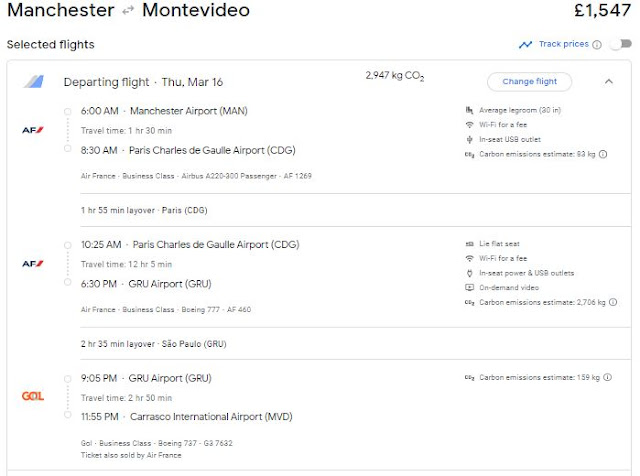The width and height of the screenshot is (640, 476).
Task: Click the Air France logo for MAN flight
Action: click(x=33, y=130)
